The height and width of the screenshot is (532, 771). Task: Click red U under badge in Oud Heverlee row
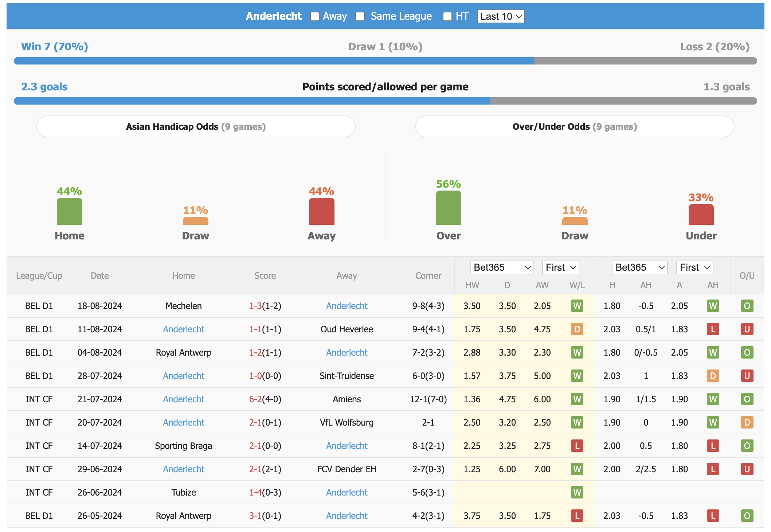pos(747,329)
